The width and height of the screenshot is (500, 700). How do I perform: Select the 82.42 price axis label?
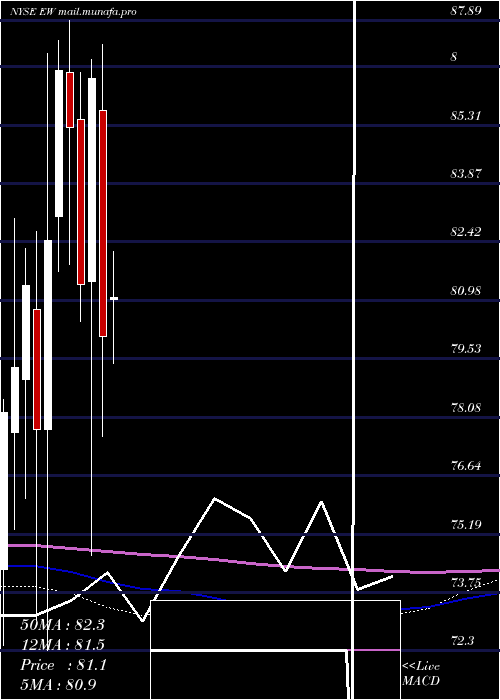(x=466, y=232)
